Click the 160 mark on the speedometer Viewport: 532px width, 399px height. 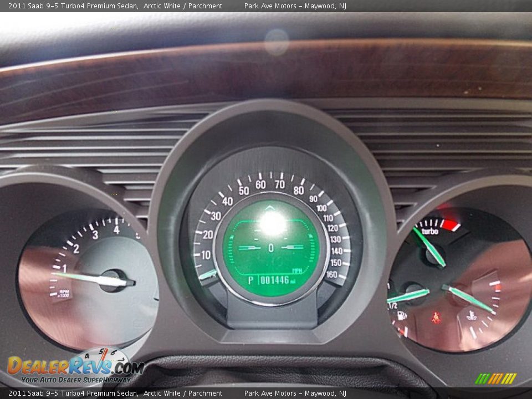pos(331,274)
